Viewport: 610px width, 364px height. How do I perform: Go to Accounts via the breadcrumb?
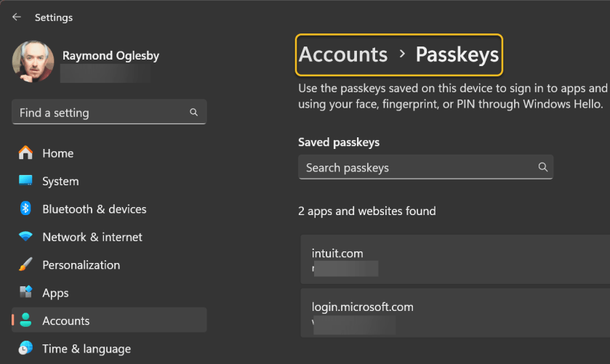click(x=343, y=54)
